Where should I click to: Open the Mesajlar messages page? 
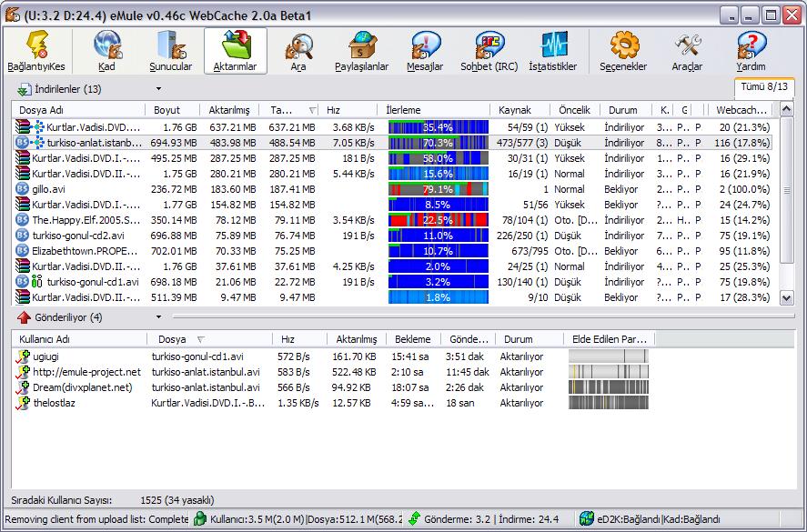click(425, 51)
